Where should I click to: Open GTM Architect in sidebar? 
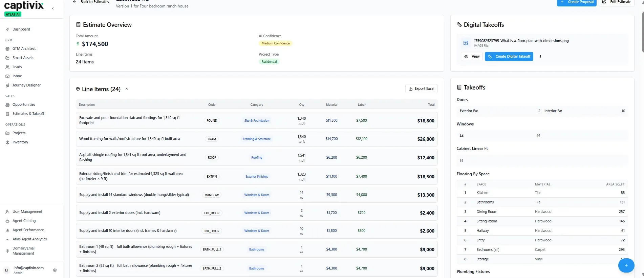point(24,48)
